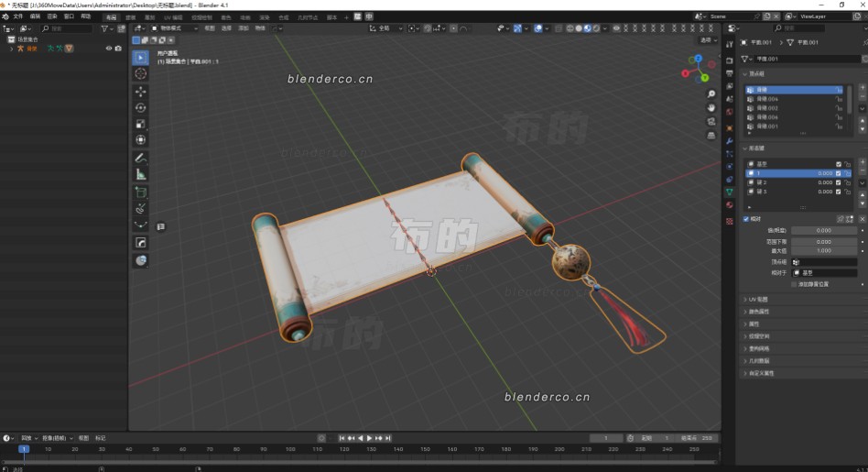Screen dimensions: 868x472
Task: Open the object mode dropdown
Action: 175,28
